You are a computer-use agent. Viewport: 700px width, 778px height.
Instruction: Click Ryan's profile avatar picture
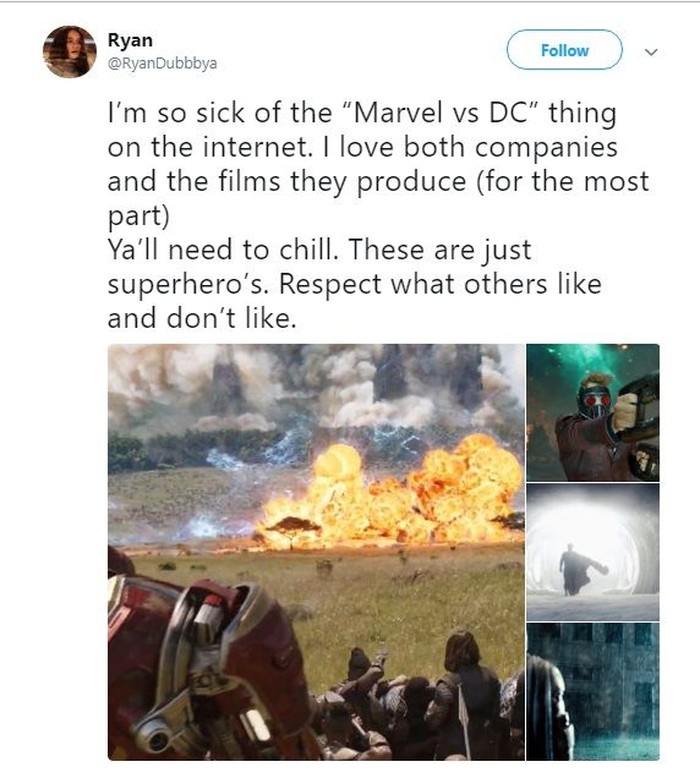point(69,52)
